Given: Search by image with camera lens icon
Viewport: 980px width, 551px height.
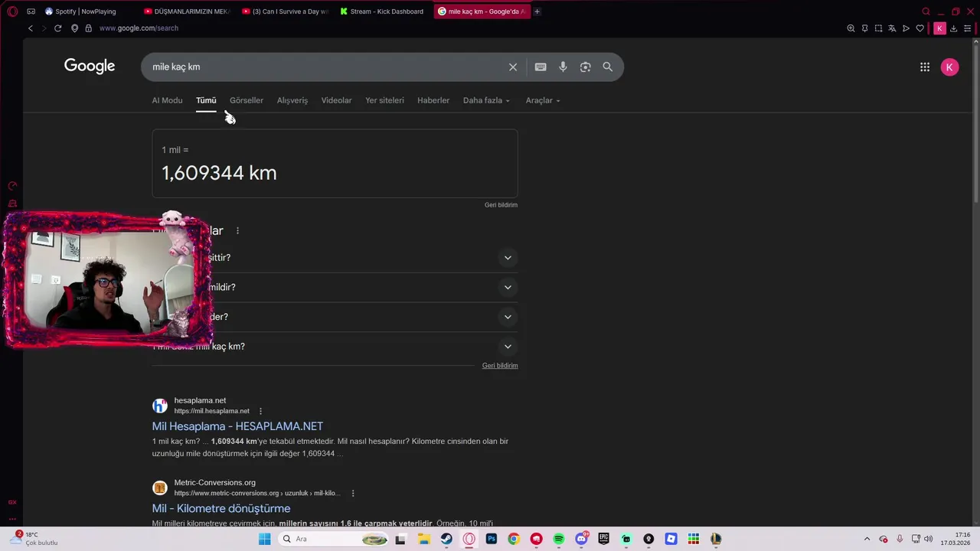Looking at the screenshot, I should [585, 67].
